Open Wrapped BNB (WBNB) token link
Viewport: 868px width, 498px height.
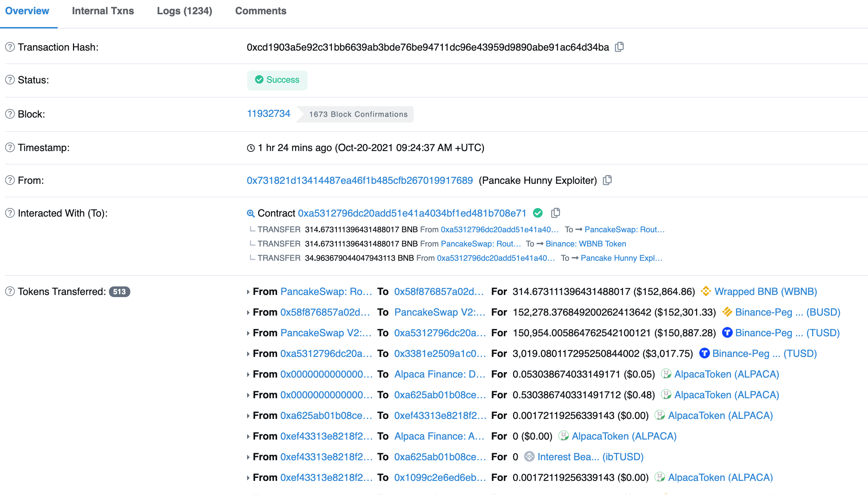(x=765, y=291)
